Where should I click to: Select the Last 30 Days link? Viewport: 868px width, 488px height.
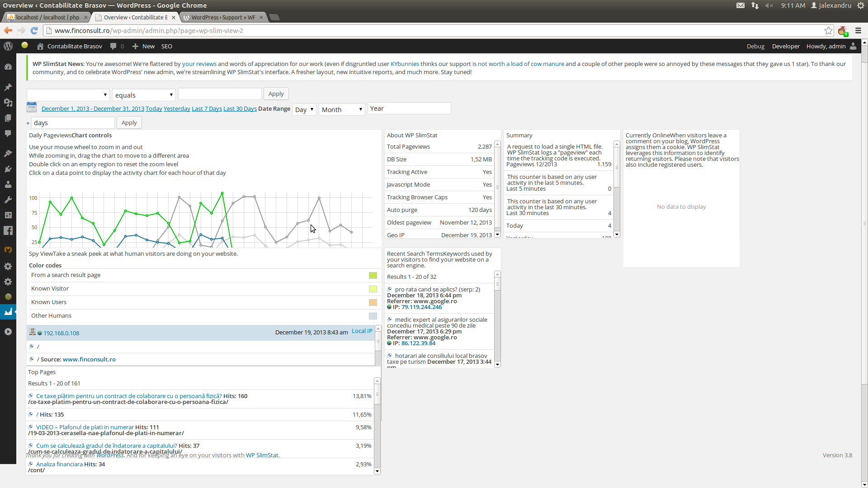coord(240,108)
